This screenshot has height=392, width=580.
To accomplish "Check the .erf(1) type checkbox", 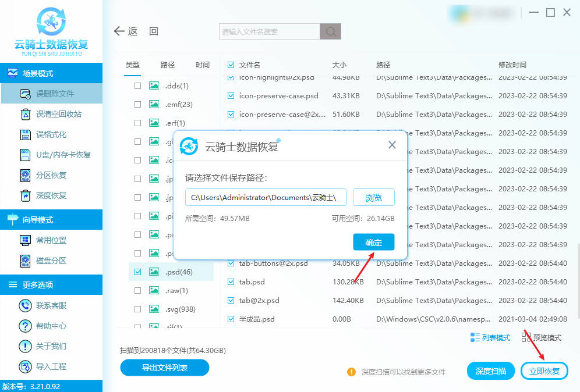I will pyautogui.click(x=137, y=123).
